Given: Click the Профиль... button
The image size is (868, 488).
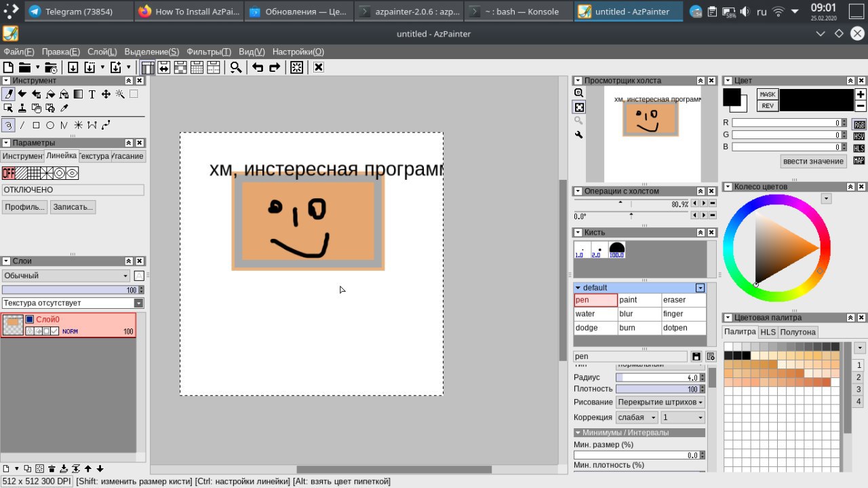Looking at the screenshot, I should coord(24,207).
